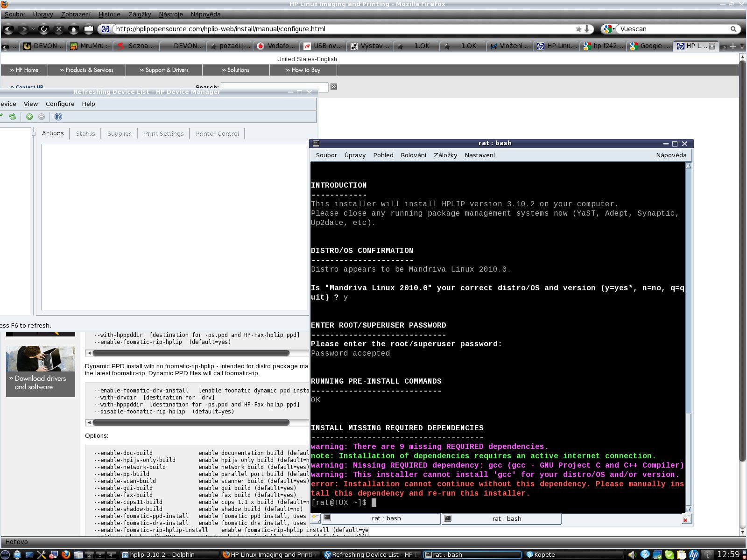Image resolution: width=747 pixels, height=560 pixels.
Task: Open Soubor menu in Firefox
Action: click(15, 14)
